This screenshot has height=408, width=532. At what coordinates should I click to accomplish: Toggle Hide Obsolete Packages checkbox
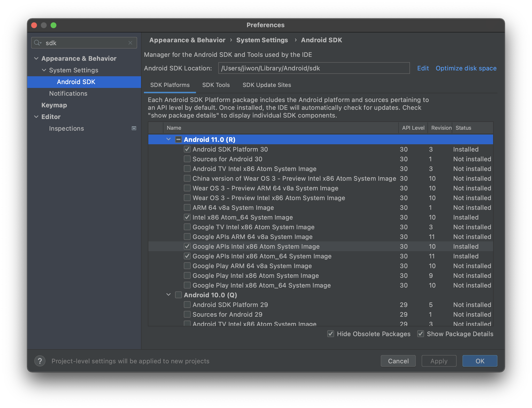330,334
